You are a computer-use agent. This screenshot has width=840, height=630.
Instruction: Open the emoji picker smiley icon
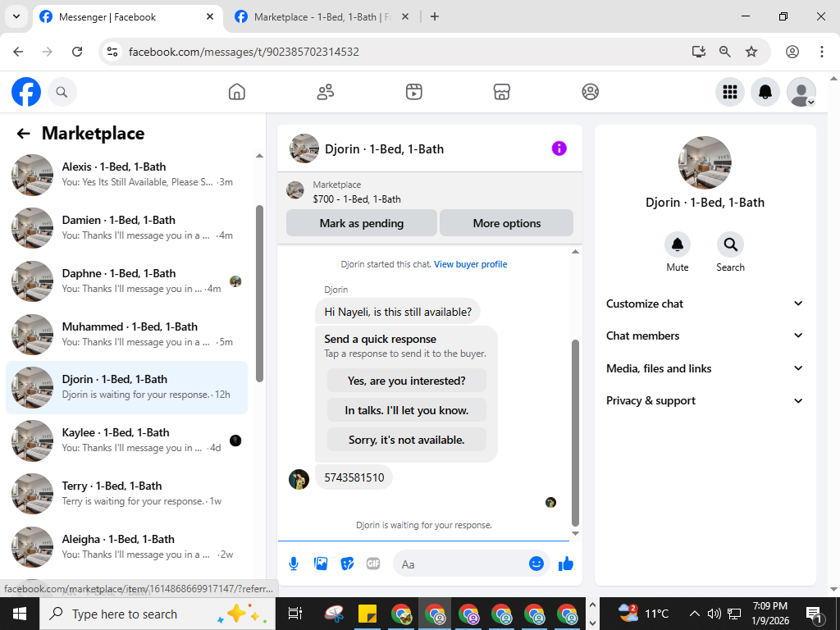tap(536, 564)
